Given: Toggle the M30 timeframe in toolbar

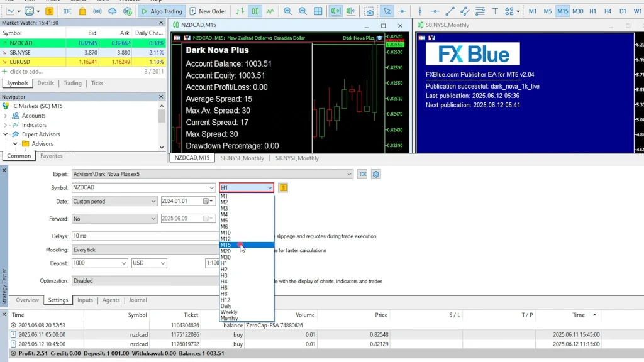Looking at the screenshot, I should coord(577,11).
